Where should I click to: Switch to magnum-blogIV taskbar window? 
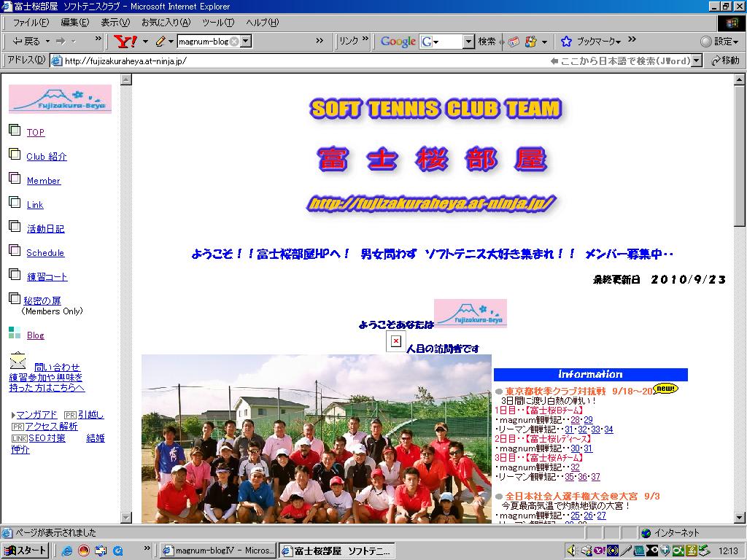217,551
